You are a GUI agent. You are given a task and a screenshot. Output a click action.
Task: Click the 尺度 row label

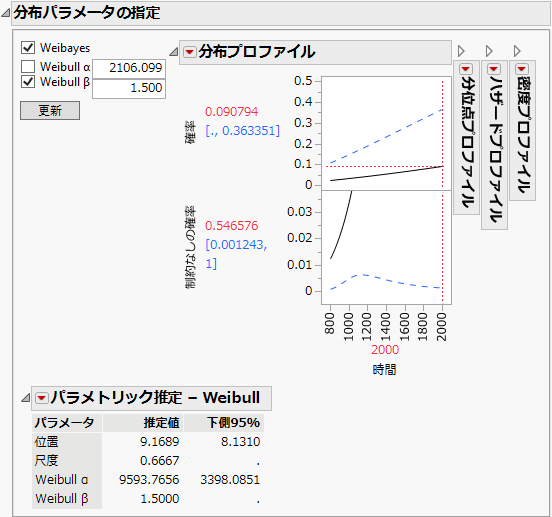(x=46, y=461)
